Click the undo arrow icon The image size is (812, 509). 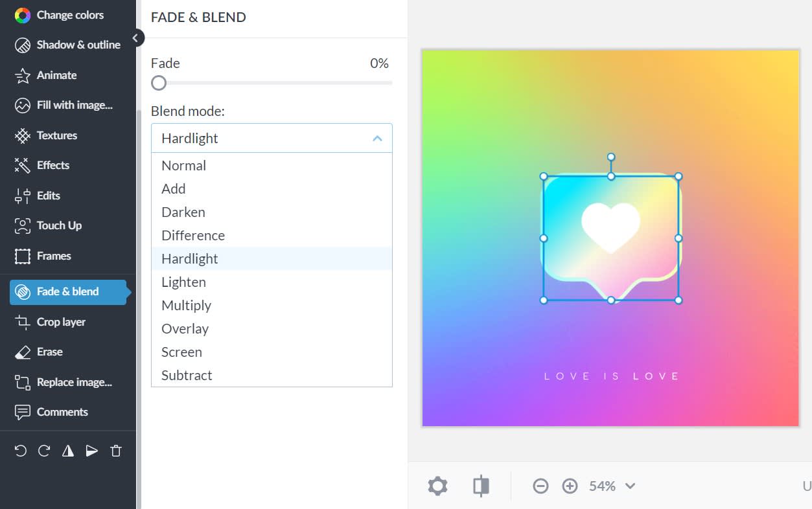click(21, 451)
